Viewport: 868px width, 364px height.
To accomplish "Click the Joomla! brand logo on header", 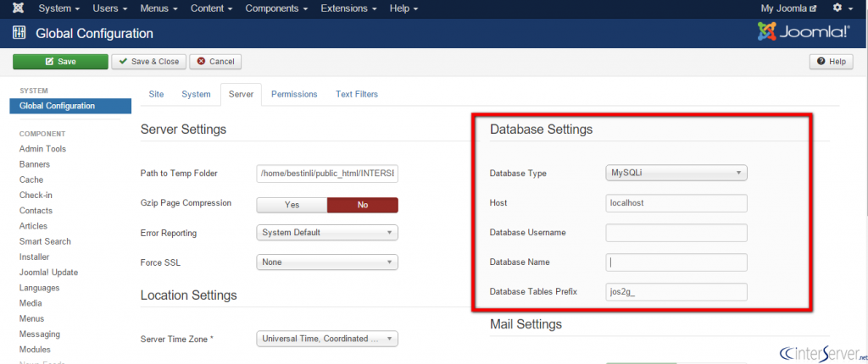I will click(803, 32).
